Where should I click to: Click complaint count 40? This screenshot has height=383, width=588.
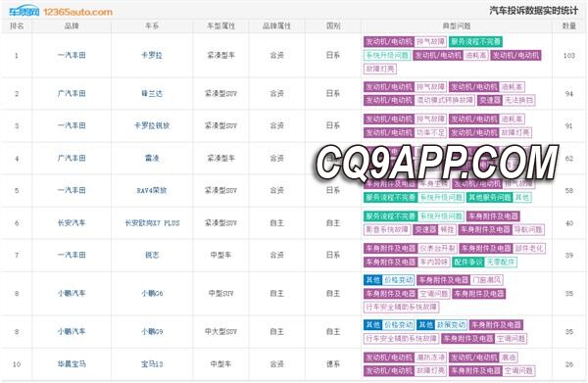click(x=569, y=223)
